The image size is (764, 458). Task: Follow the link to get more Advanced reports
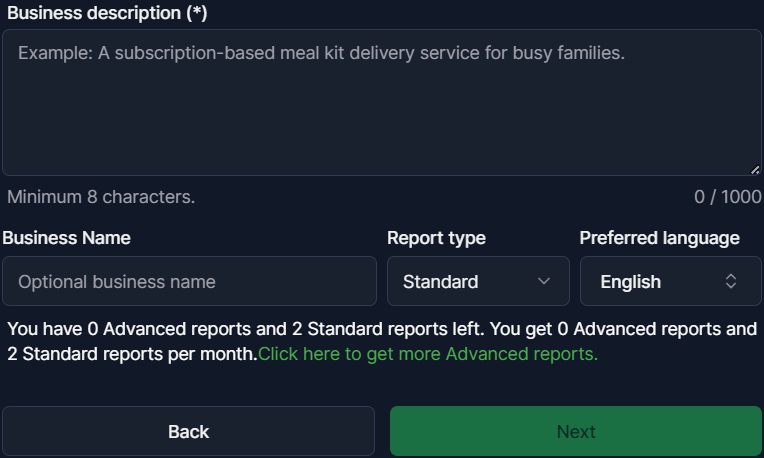(428, 354)
